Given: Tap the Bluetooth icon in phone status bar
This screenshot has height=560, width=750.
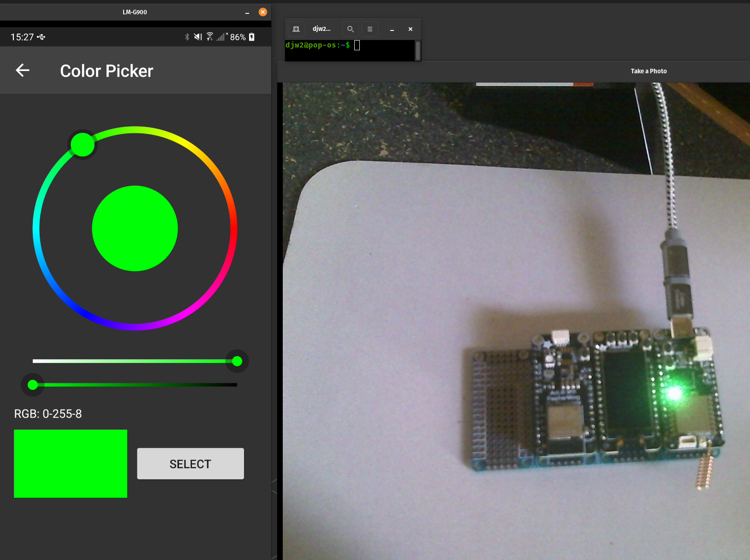Looking at the screenshot, I should click(x=187, y=37).
